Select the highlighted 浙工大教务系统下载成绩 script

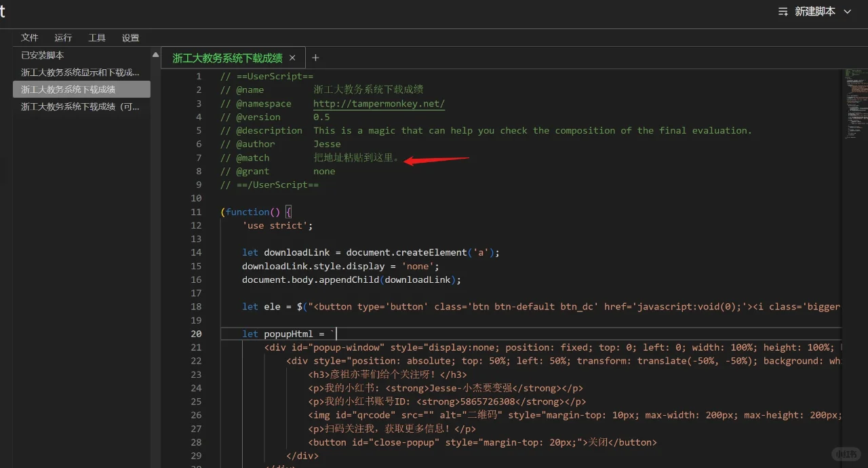click(81, 90)
